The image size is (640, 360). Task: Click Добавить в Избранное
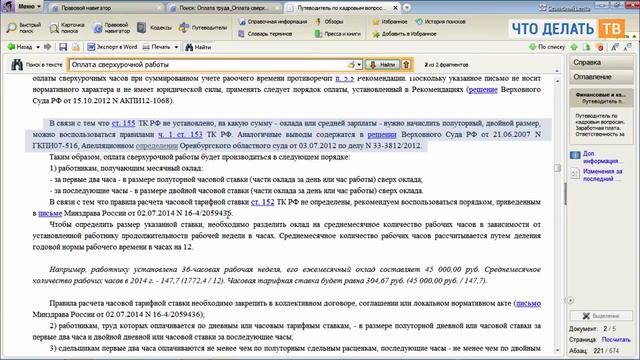click(404, 34)
